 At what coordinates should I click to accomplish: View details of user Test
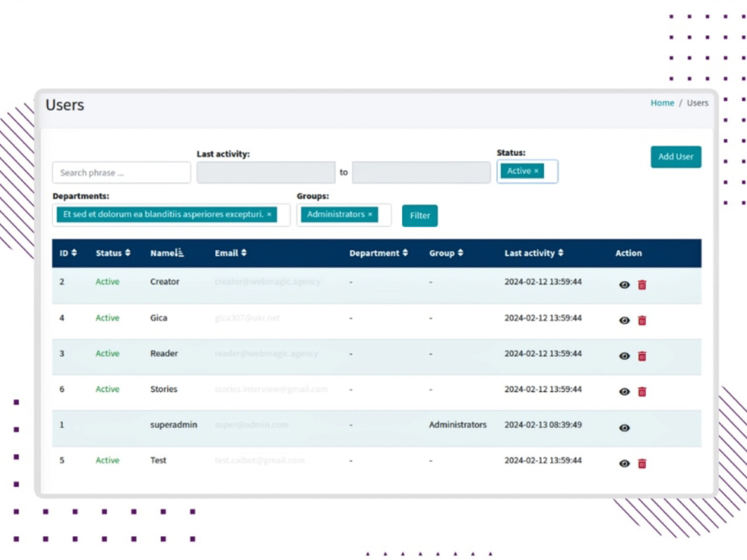tap(624, 464)
